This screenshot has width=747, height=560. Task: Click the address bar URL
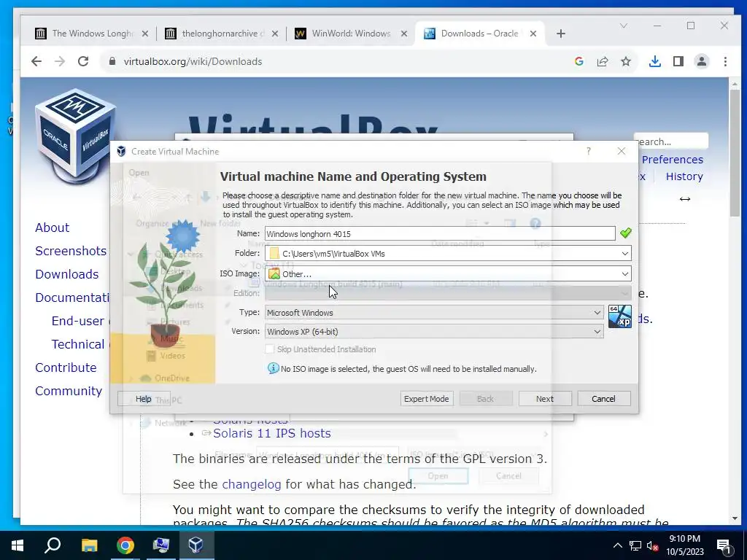pos(193,61)
